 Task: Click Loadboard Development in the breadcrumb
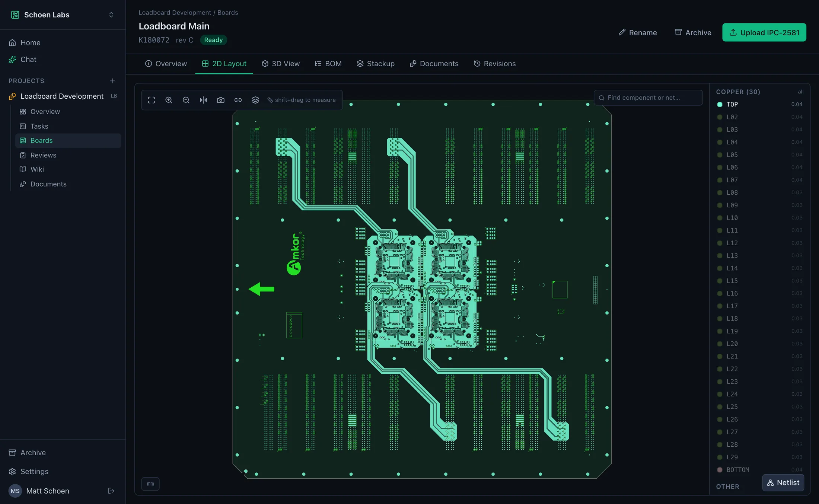[x=175, y=12]
